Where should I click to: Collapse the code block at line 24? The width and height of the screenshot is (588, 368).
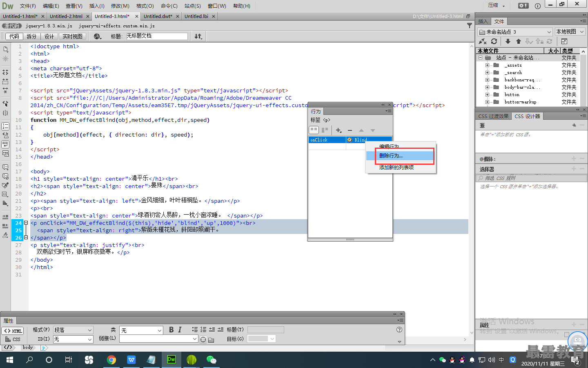tap(26, 223)
